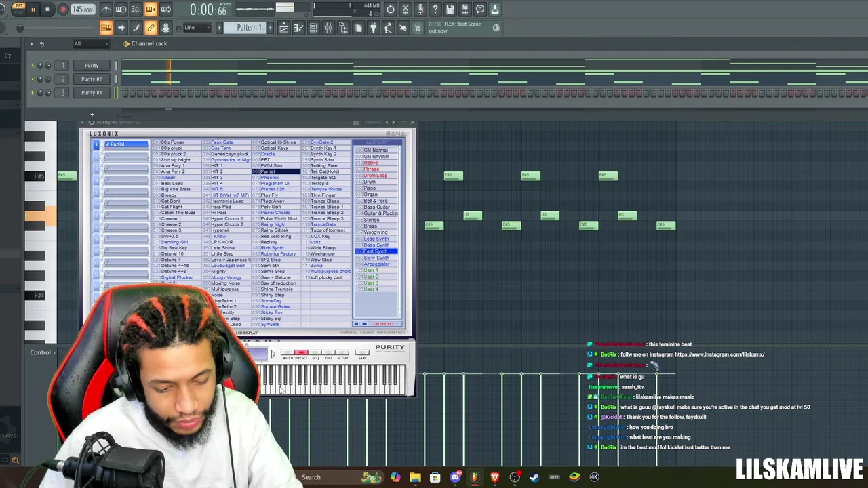The image size is (868, 488).
Task: Switch to PAT pattern mode
Action: pos(18,6)
